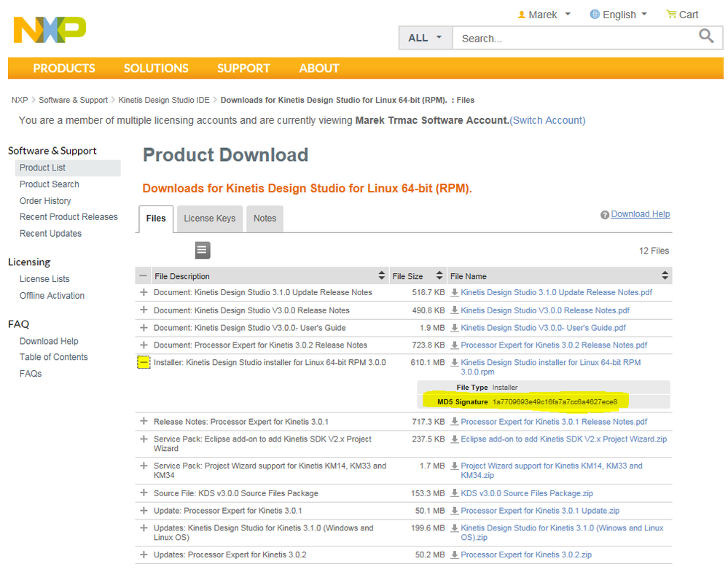Click the Marek user profile icon

[x=521, y=15]
